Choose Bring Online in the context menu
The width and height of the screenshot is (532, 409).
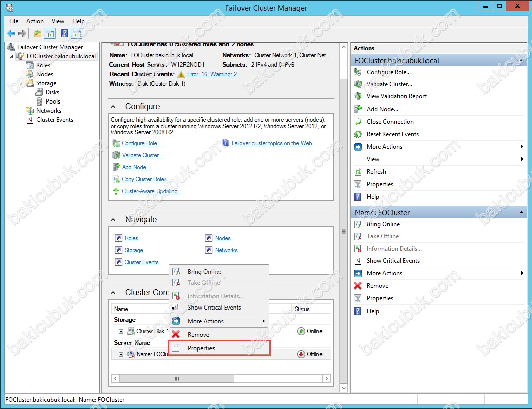tap(219, 272)
